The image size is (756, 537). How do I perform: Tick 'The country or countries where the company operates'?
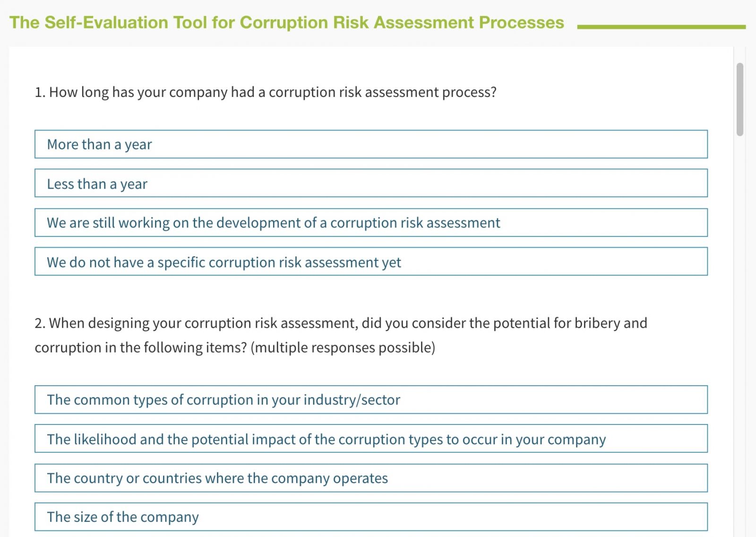pos(371,478)
